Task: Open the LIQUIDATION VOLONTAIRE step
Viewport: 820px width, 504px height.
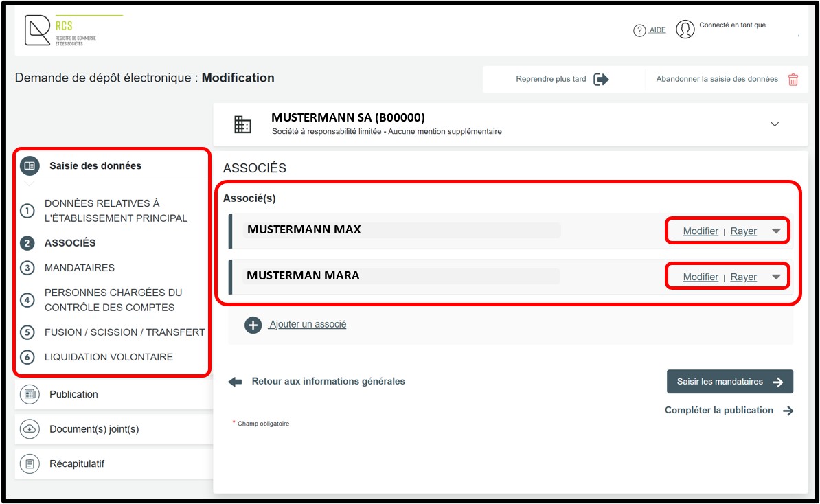Action: tap(109, 357)
